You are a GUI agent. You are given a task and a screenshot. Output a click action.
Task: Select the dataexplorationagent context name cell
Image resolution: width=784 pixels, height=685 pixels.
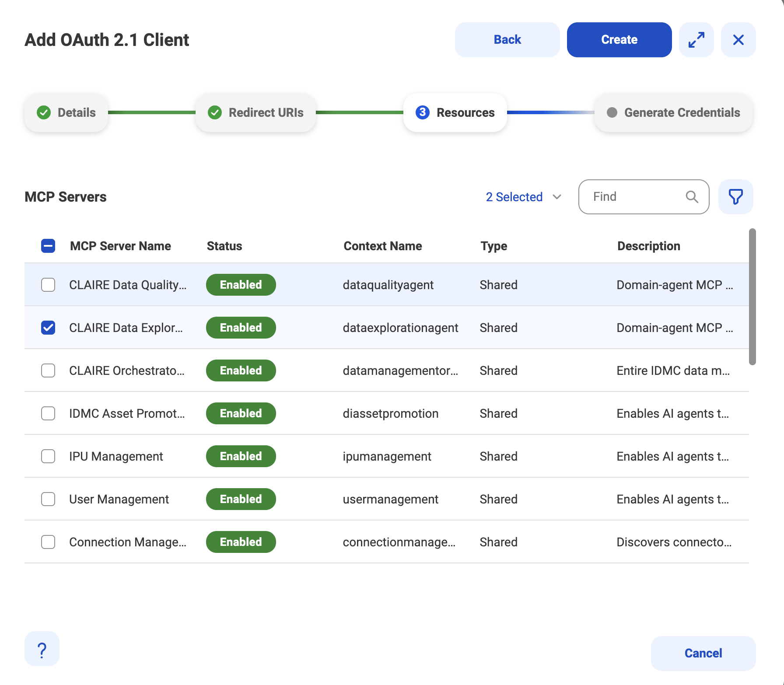point(400,328)
